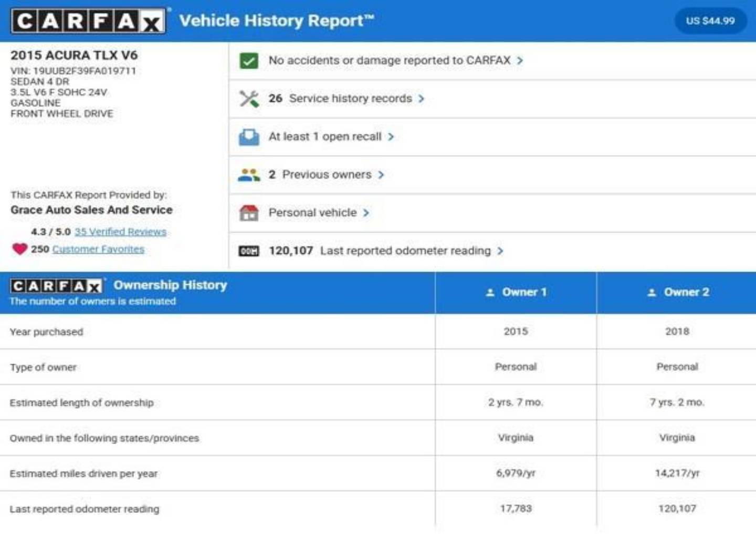Click Owner 2 owner type Personal
This screenshot has height=538, width=756.
point(677,367)
